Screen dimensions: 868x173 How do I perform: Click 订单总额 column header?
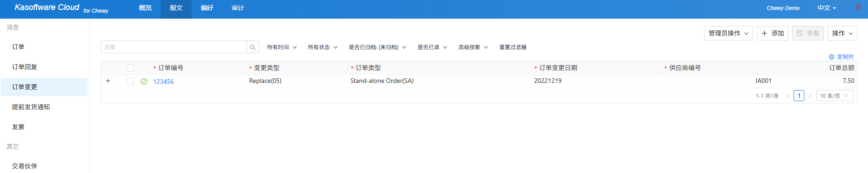pyautogui.click(x=842, y=68)
